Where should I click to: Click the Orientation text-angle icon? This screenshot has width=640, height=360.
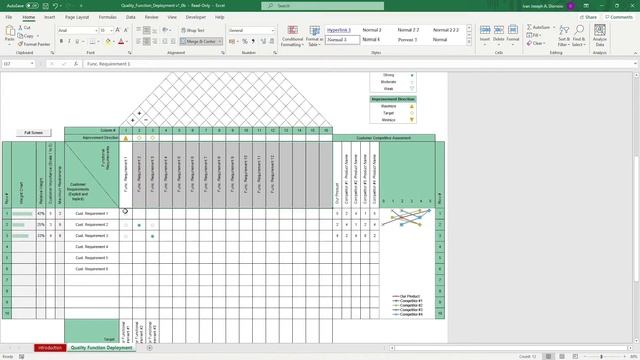point(165,30)
